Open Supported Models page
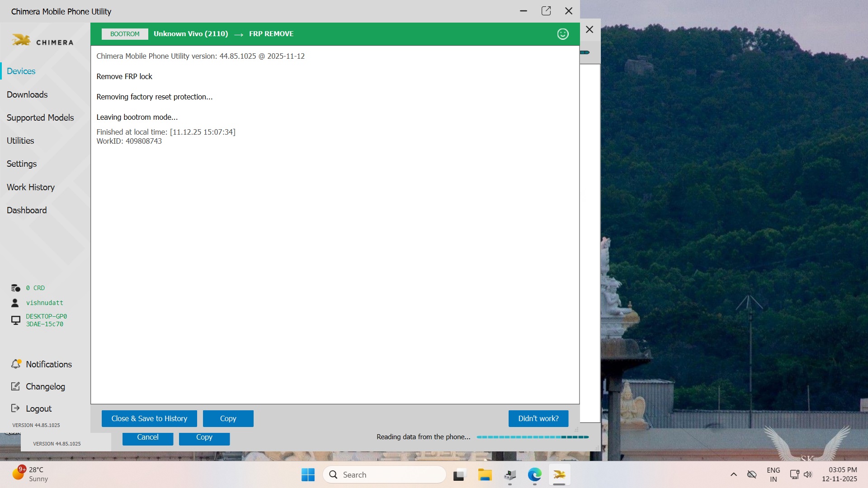This screenshot has height=488, width=868. click(x=40, y=117)
